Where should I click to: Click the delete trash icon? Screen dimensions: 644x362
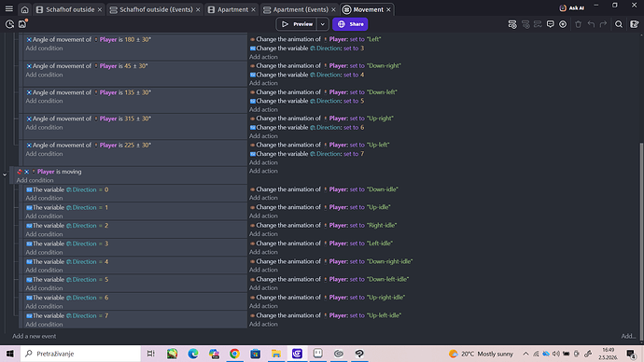(579, 24)
